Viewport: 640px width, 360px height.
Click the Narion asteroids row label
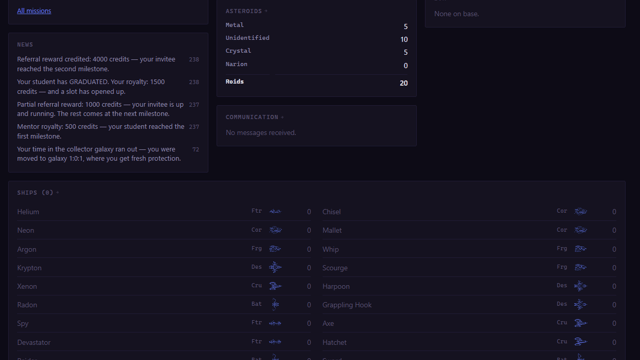236,64
